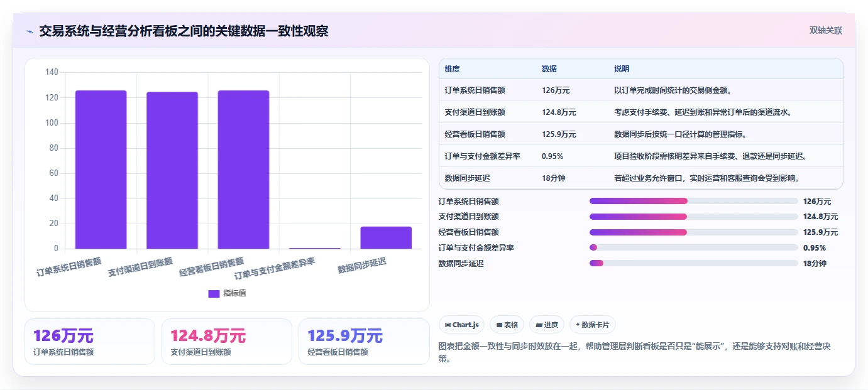Click the 126万元 cell in the table
Image resolution: width=868 pixels, height=390 pixels.
pyautogui.click(x=556, y=90)
